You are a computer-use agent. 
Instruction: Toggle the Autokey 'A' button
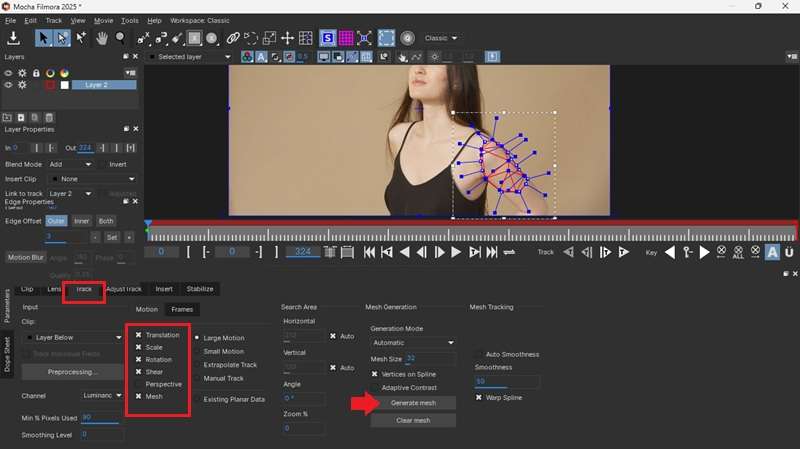click(772, 252)
